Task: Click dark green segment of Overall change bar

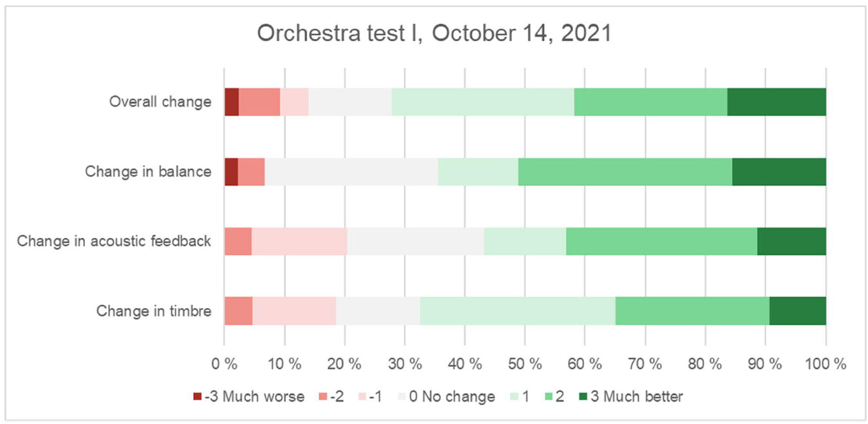Action: coord(776,102)
